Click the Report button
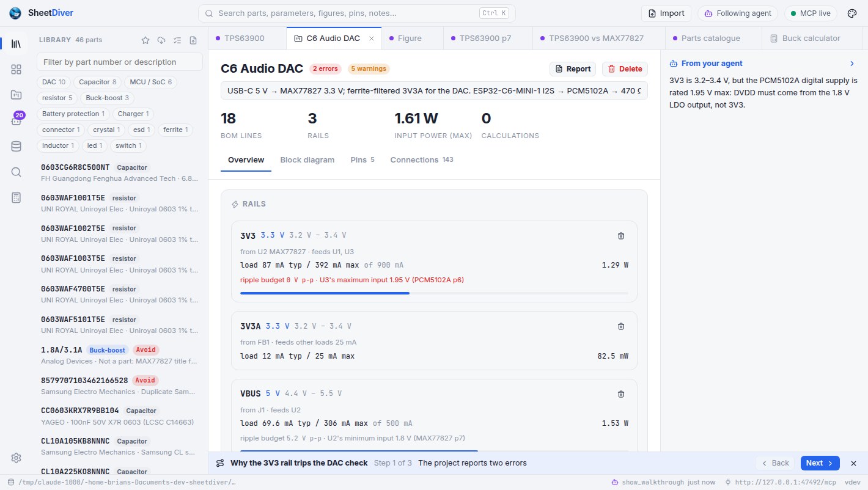Image resolution: width=868 pixels, height=490 pixels. (573, 69)
